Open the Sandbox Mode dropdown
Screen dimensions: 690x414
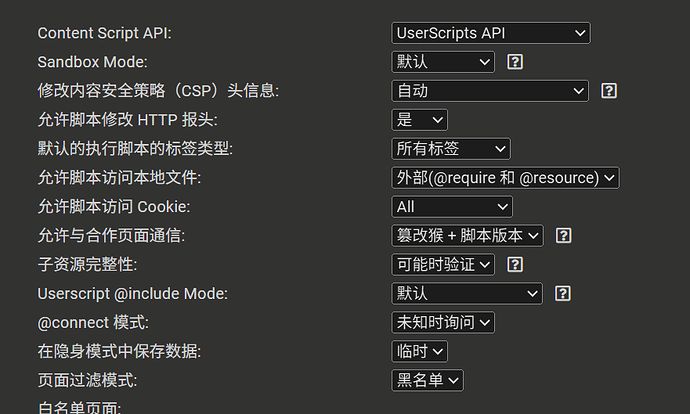(x=443, y=62)
